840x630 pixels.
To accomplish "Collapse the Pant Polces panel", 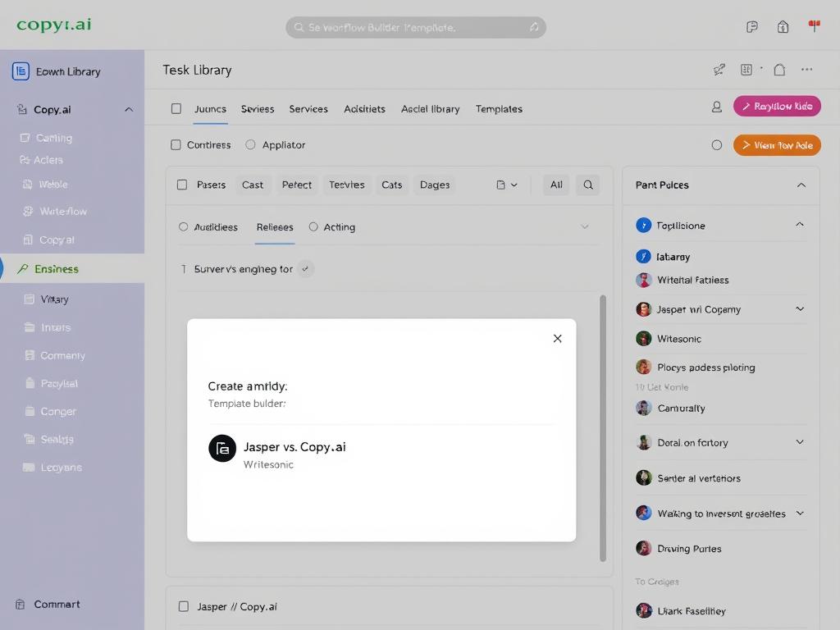I will pyautogui.click(x=800, y=185).
